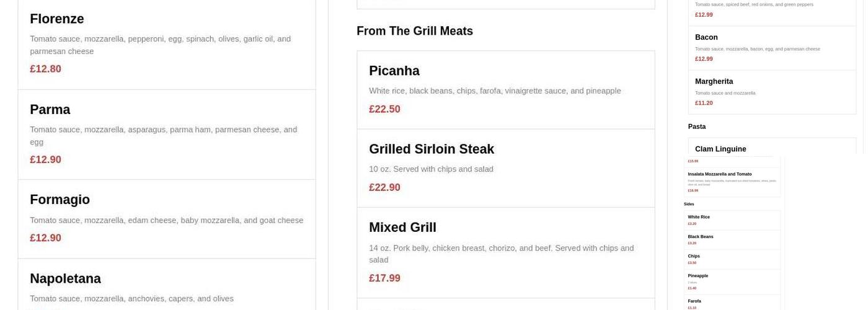Select the Clam Linguine pasta item

click(720, 149)
